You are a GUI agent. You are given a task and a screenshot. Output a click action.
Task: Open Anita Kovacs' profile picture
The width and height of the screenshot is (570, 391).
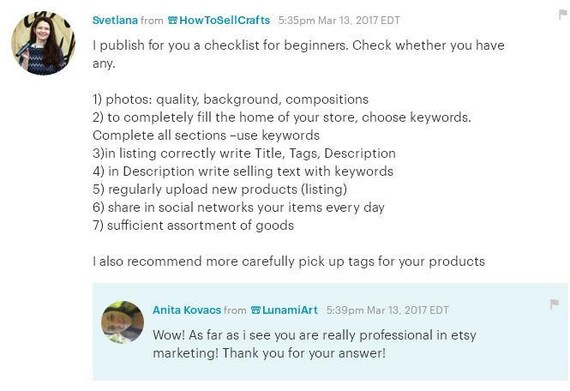tap(123, 322)
